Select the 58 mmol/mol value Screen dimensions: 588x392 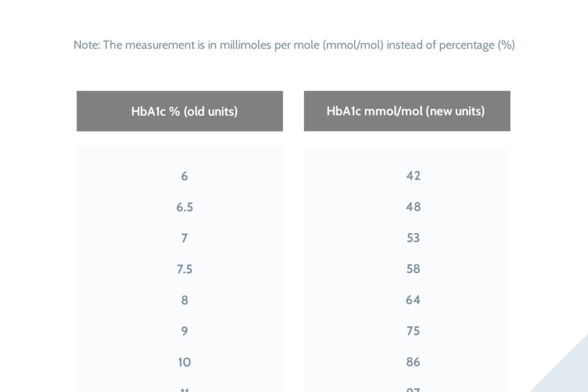coord(413,269)
